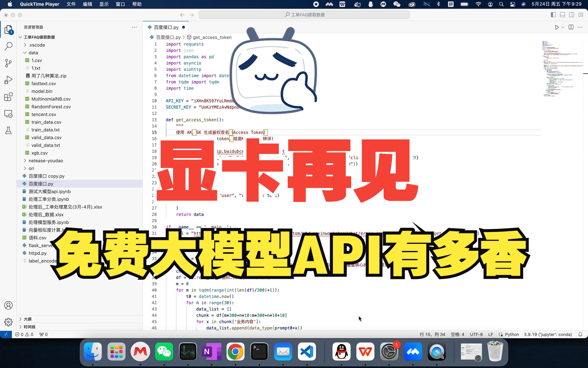Change end of line sequence LF
The width and height of the screenshot is (588, 368).
(x=491, y=334)
